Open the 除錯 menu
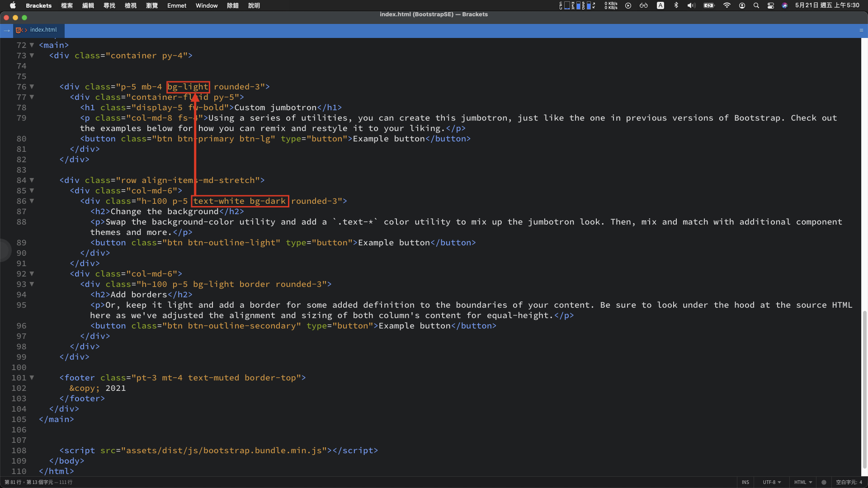Screen dimensions: 868x488 [233, 5]
